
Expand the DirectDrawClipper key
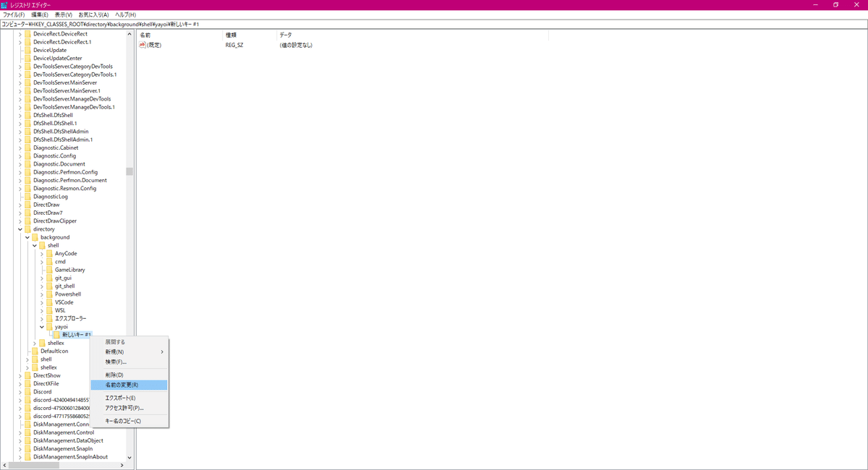point(20,221)
